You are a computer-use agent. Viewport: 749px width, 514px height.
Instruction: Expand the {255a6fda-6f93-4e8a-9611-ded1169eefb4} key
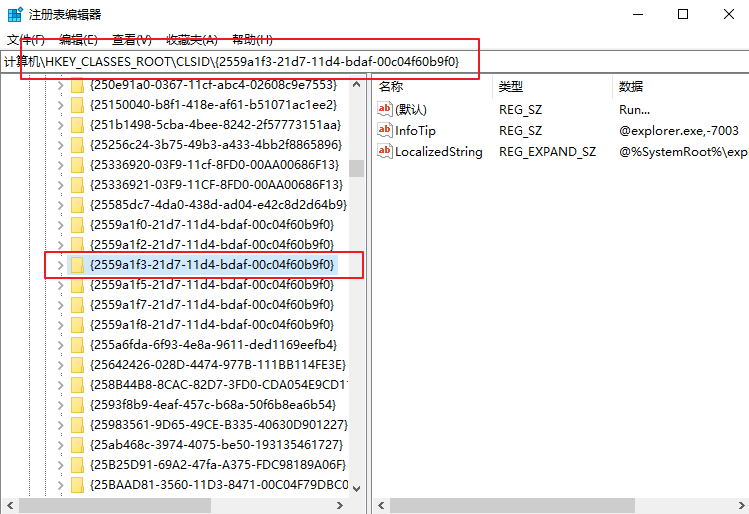(59, 345)
